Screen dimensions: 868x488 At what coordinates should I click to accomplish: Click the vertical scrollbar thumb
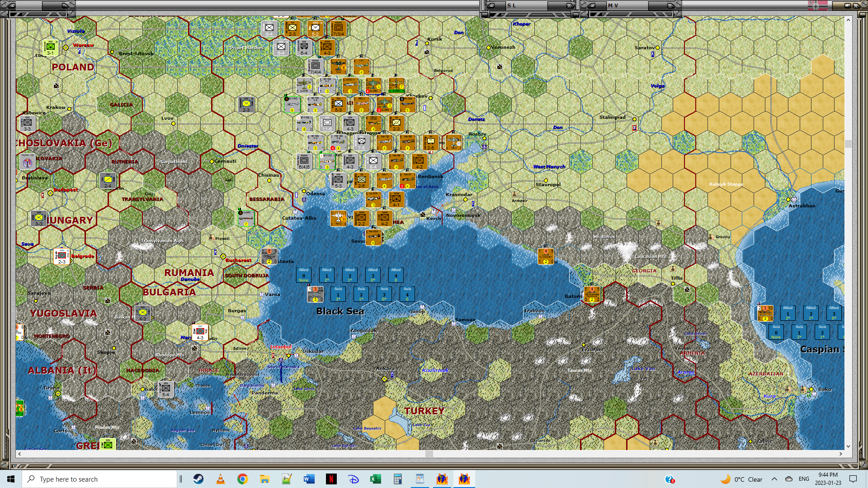[848, 144]
